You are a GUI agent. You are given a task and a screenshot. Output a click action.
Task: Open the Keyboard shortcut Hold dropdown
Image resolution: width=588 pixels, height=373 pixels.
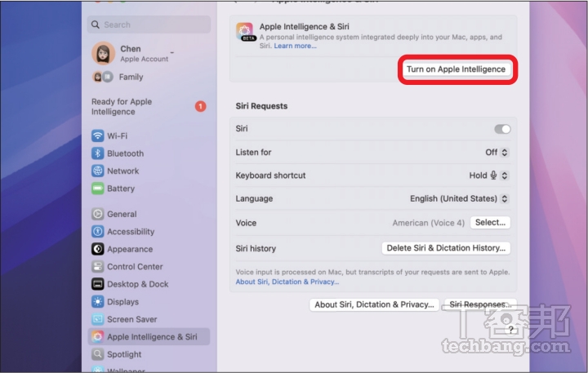pos(489,175)
